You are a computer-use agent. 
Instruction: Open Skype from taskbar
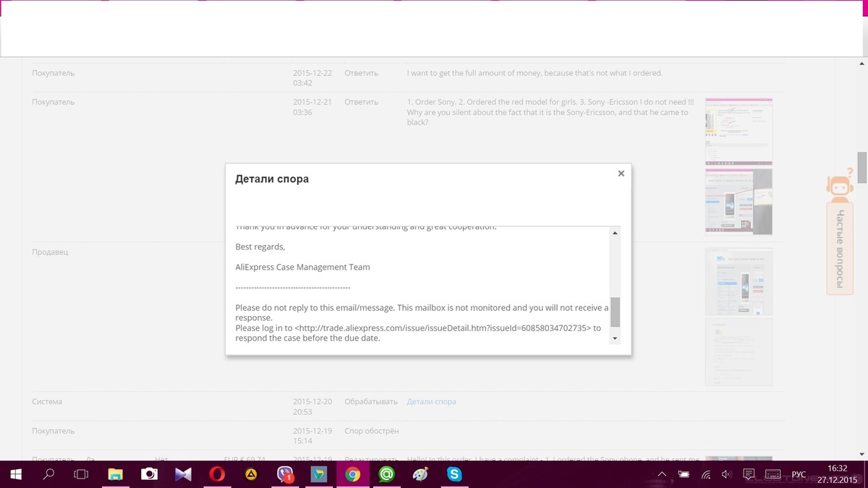coord(454,474)
